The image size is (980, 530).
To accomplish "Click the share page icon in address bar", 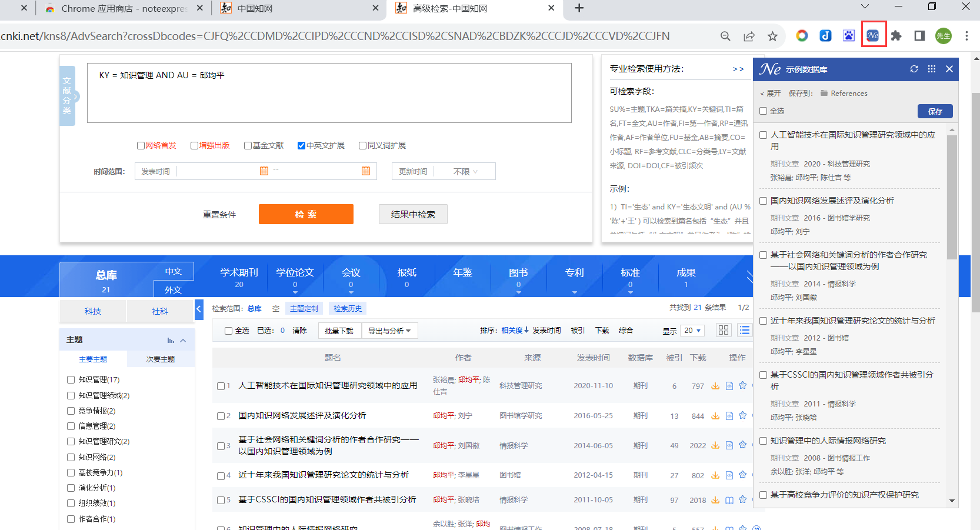I will pos(749,36).
